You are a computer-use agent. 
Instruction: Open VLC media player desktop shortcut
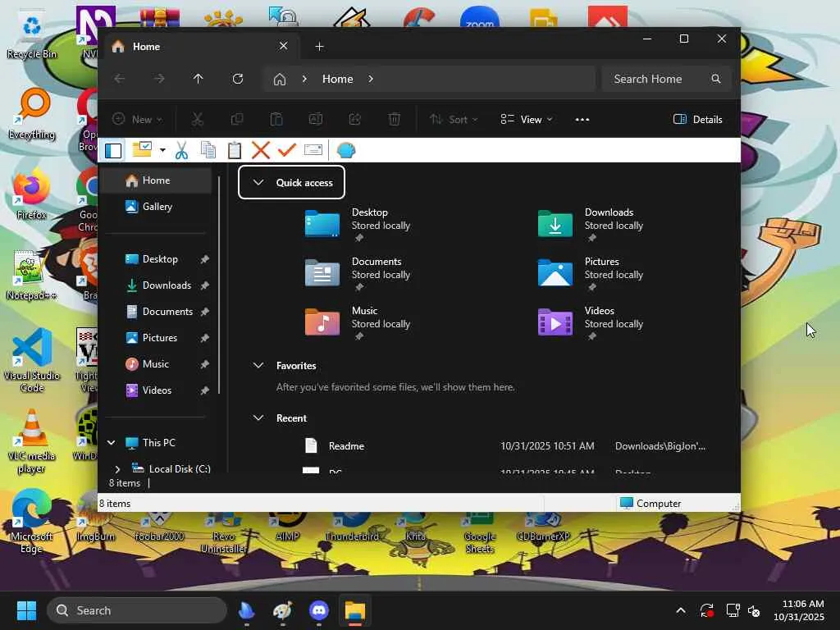coord(32,441)
